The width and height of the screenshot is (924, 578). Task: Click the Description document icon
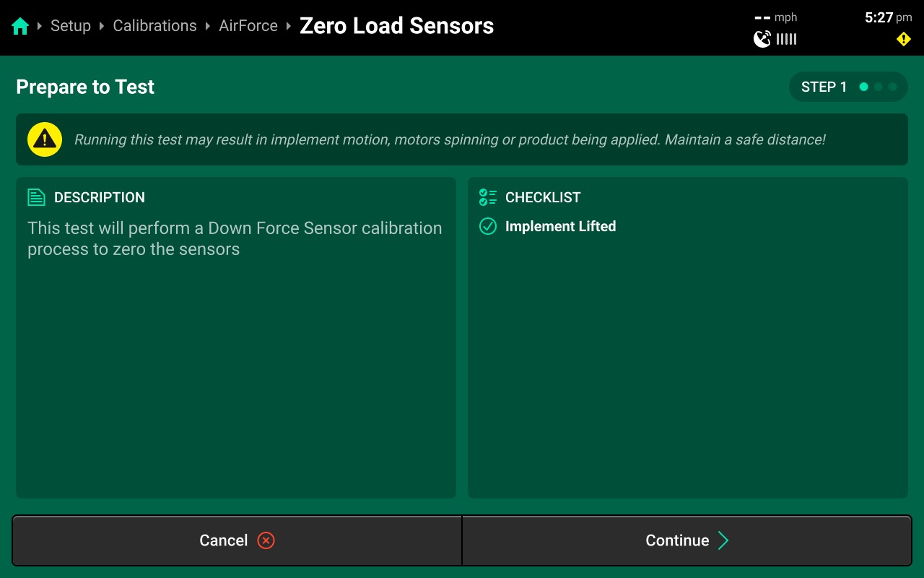point(36,197)
